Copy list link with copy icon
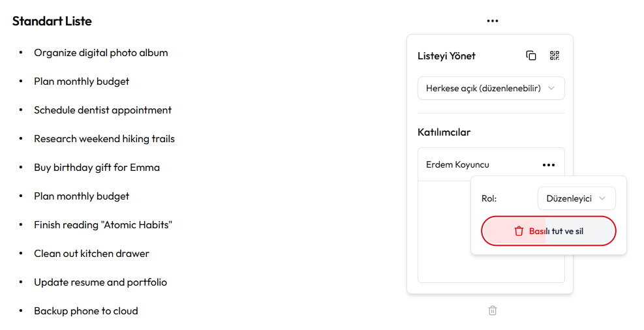The image size is (644, 330). [531, 55]
